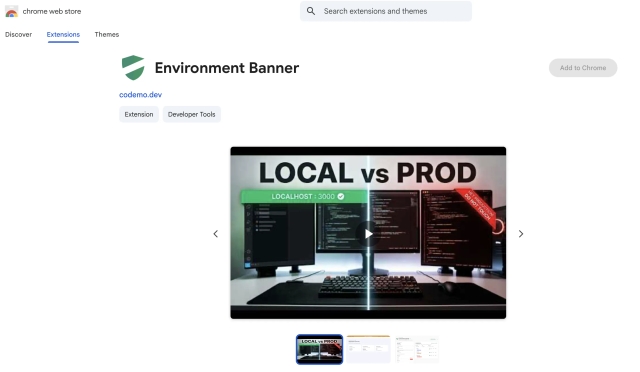This screenshot has width=640, height=372.
Task: Focus the Search extensions and themes field
Action: click(386, 11)
